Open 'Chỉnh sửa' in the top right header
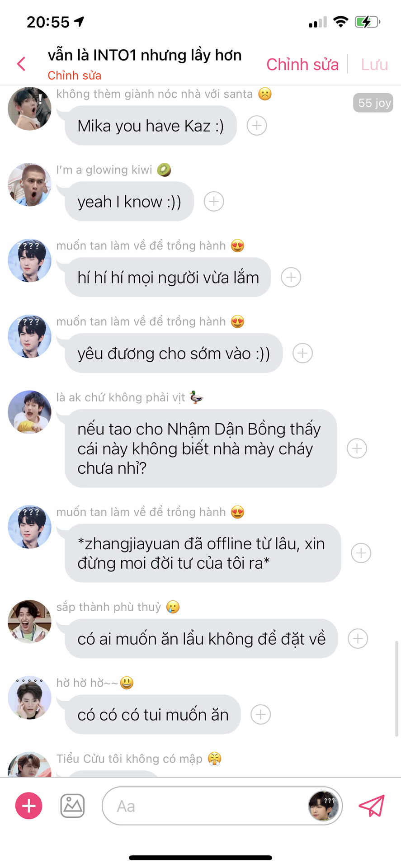 pos(302,64)
